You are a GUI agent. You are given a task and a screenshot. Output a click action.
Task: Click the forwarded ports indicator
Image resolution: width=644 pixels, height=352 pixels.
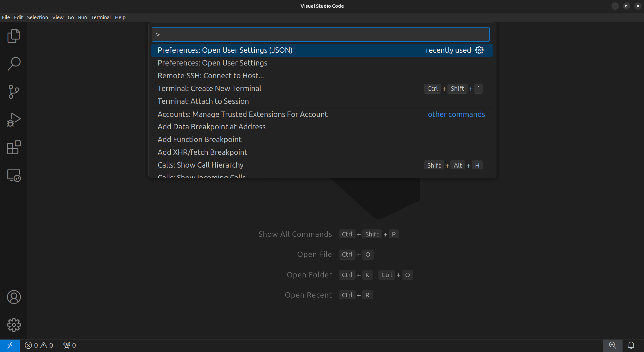tap(69, 345)
